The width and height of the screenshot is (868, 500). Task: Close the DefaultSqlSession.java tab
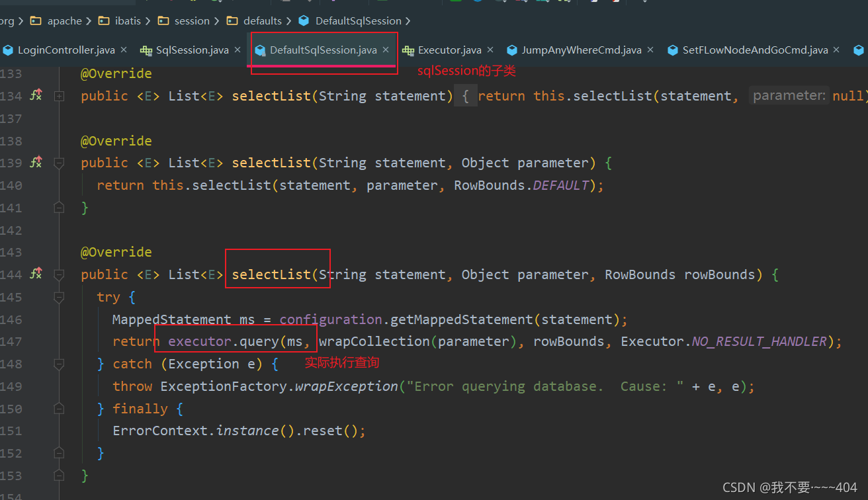coord(386,50)
